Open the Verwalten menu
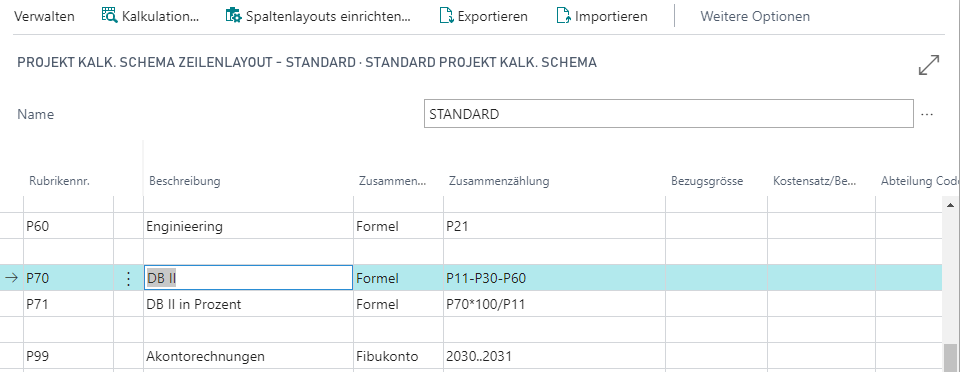The width and height of the screenshot is (960, 372). 44,17
